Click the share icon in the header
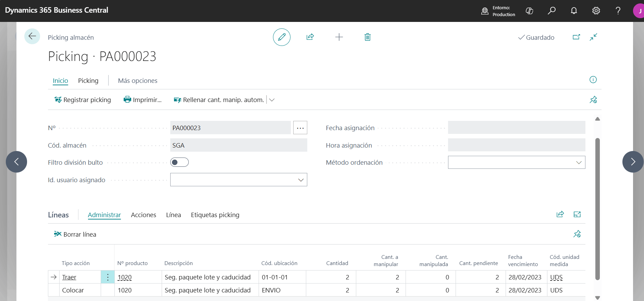The width and height of the screenshot is (644, 301). [x=310, y=37]
